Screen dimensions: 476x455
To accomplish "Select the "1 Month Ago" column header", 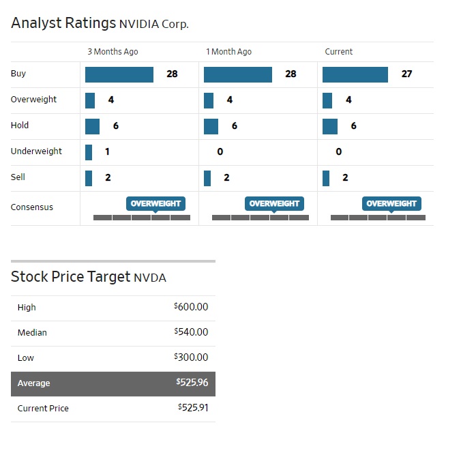I will click(228, 52).
